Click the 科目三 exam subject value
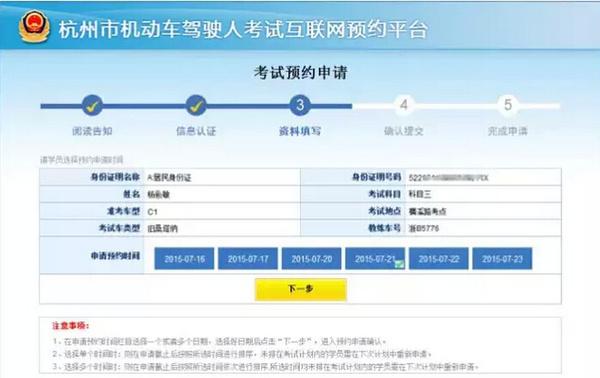Image resolution: width=600 pixels, height=378 pixels. 420,194
